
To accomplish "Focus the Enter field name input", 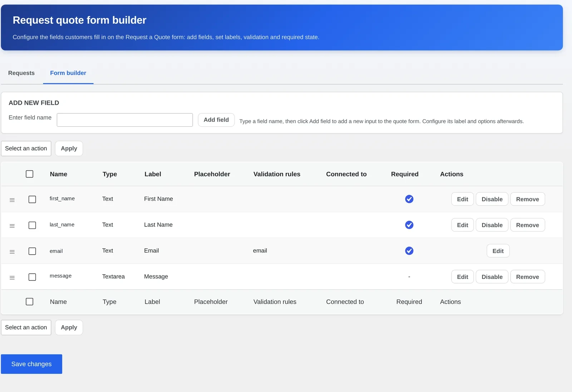I will [125, 120].
